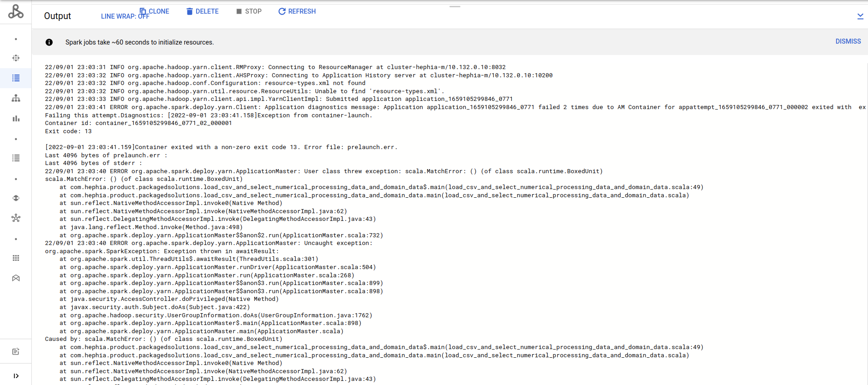868x385 pixels.
Task: Open the Workbench icon in sidebar
Action: [16, 278]
